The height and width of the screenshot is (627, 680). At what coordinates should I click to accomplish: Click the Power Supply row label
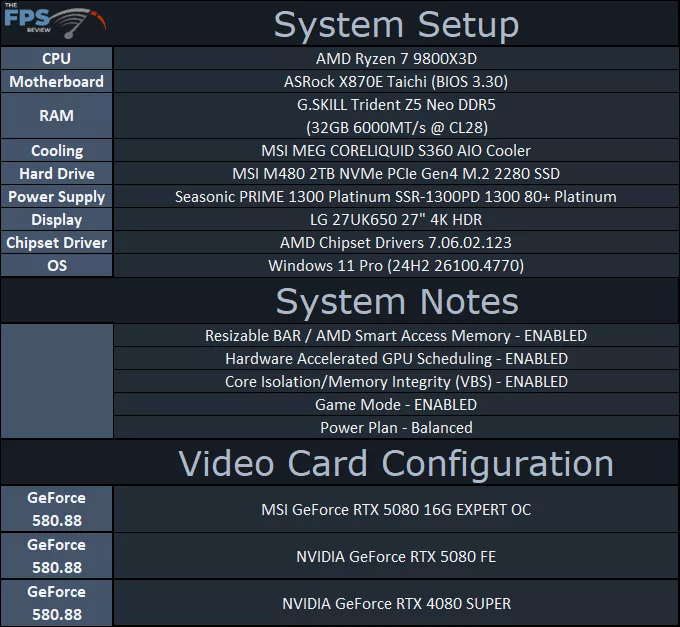[x=56, y=196]
